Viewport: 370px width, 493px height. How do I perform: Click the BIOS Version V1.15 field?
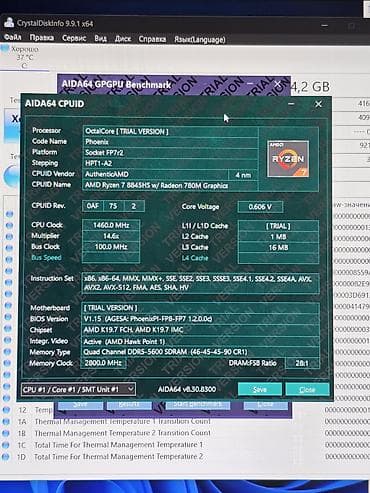pyautogui.click(x=201, y=319)
